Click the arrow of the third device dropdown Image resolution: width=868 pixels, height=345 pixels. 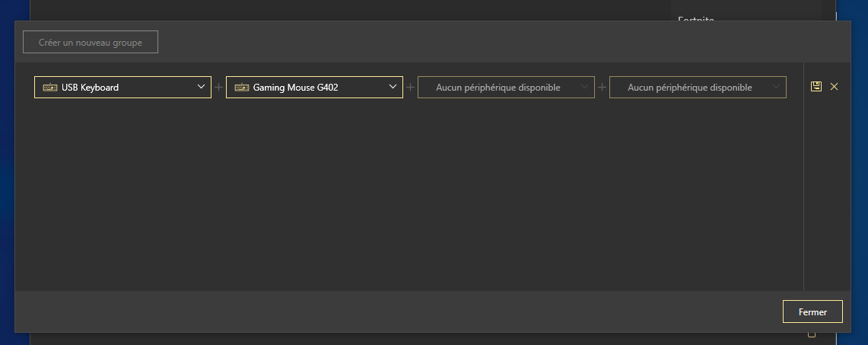click(585, 88)
